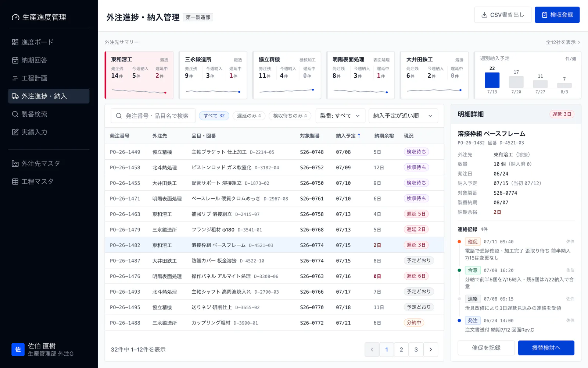This screenshot has height=368, width=588.
Task: Click the 納期回答 calendar icon
Action: (x=15, y=60)
